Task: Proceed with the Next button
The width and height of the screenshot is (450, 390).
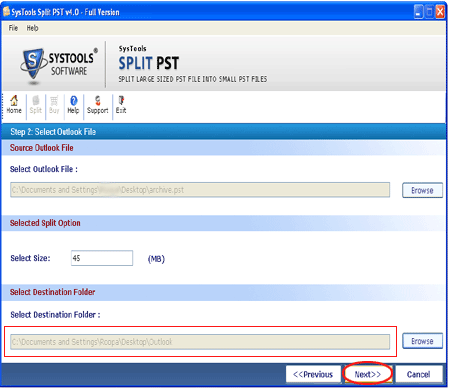Action: (368, 374)
